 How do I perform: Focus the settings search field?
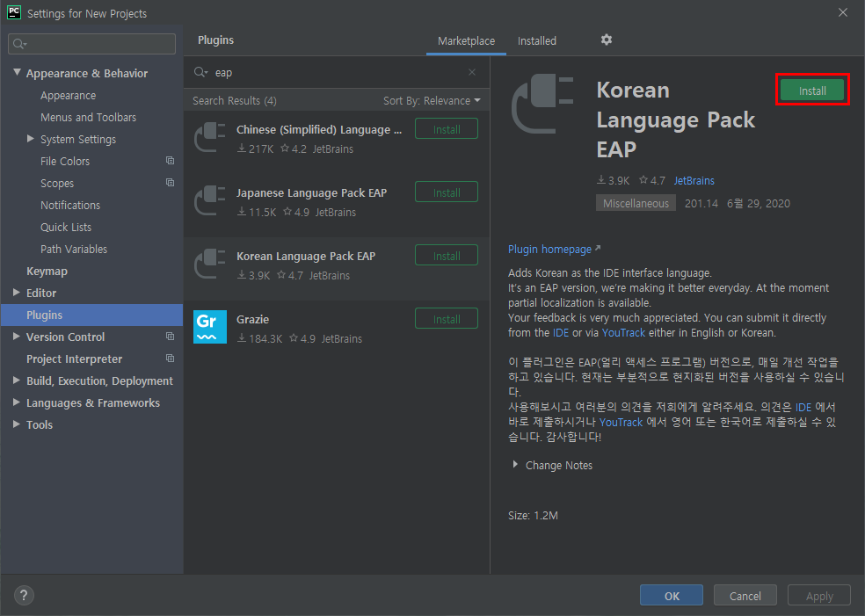[91, 44]
